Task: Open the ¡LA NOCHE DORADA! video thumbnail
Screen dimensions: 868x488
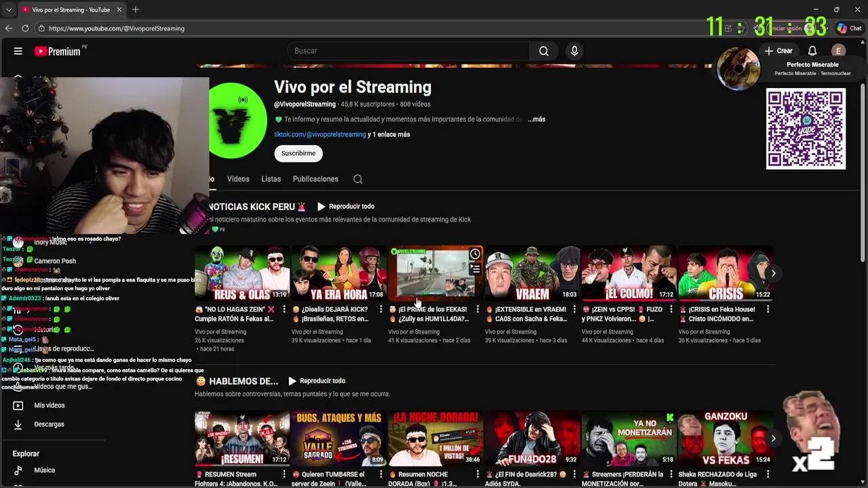Action: coord(435,439)
